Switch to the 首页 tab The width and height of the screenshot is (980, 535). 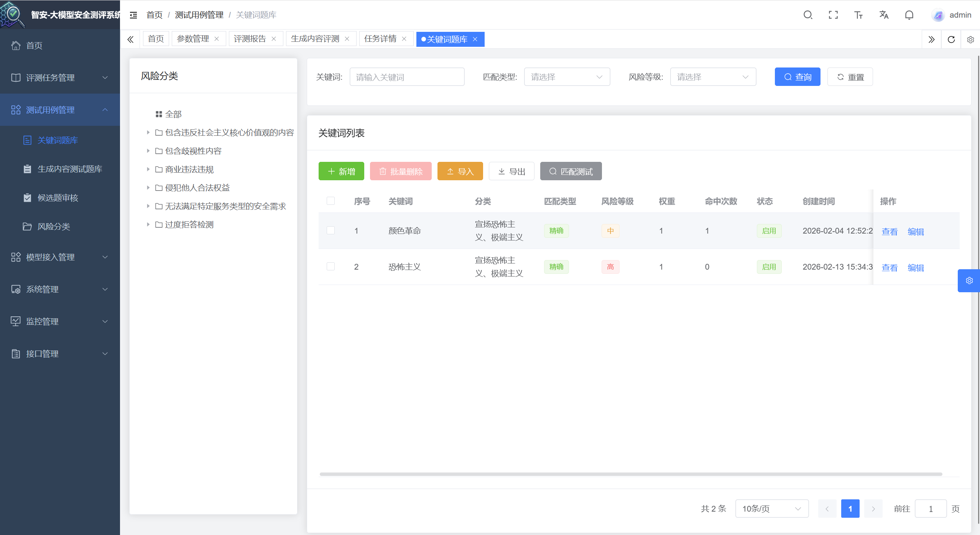click(x=156, y=39)
